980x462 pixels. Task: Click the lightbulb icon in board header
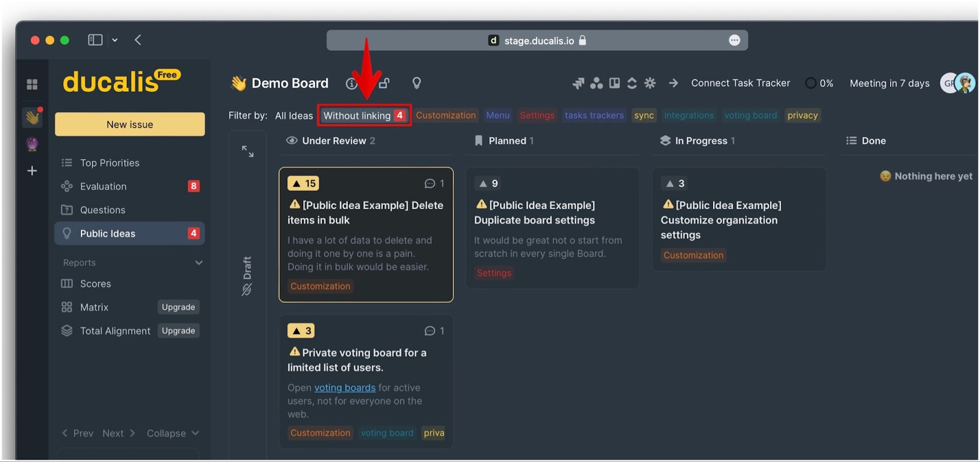pyautogui.click(x=417, y=83)
